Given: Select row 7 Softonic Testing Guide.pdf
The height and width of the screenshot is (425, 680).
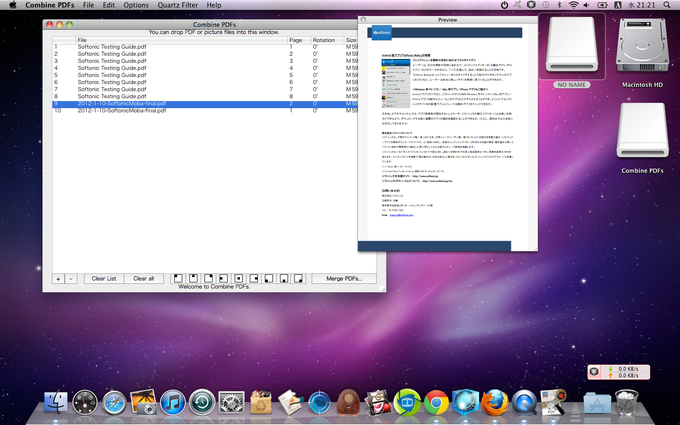Looking at the screenshot, I should coord(205,89).
